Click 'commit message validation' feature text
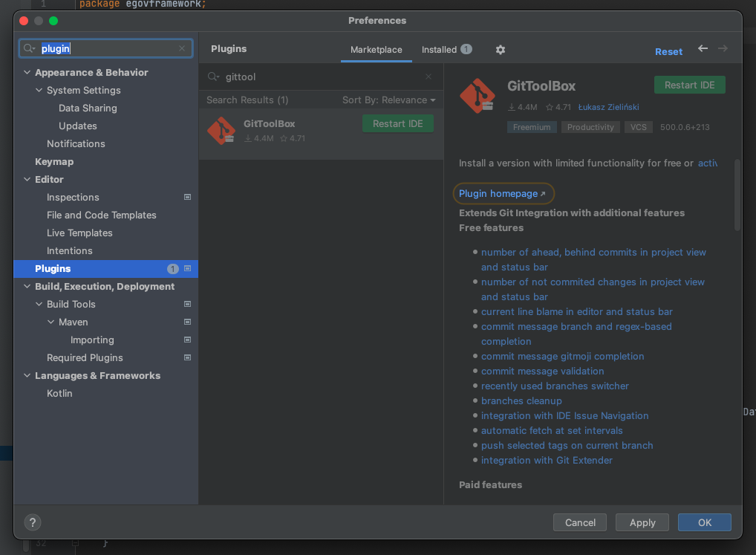756x555 pixels. click(x=542, y=371)
